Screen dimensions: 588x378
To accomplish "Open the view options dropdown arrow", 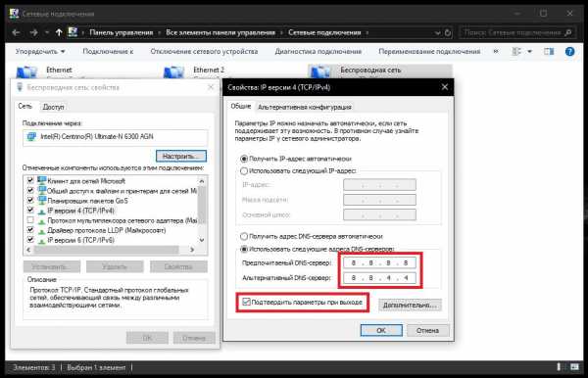I will click(529, 51).
